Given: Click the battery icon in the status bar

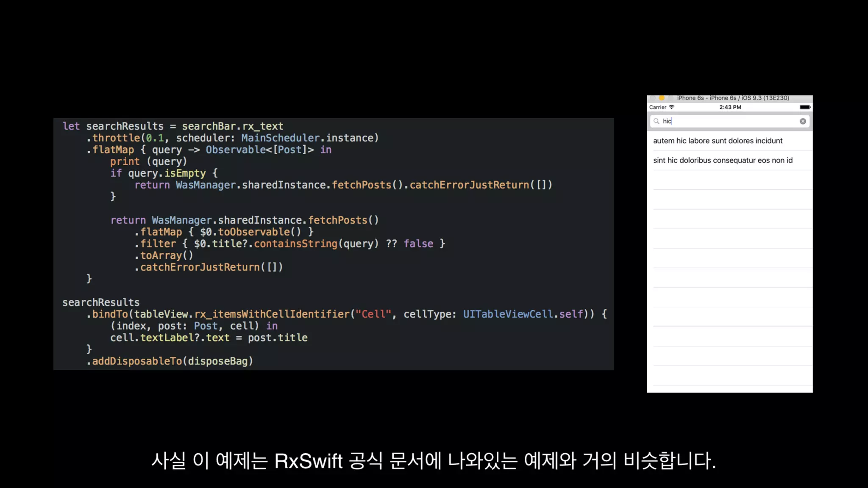Looking at the screenshot, I should tap(805, 107).
